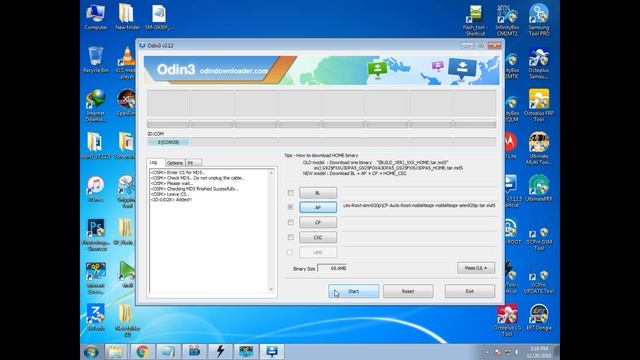Open the EFT Dongle desktop icon
Viewport: 640px width, 360px height.
point(539,317)
